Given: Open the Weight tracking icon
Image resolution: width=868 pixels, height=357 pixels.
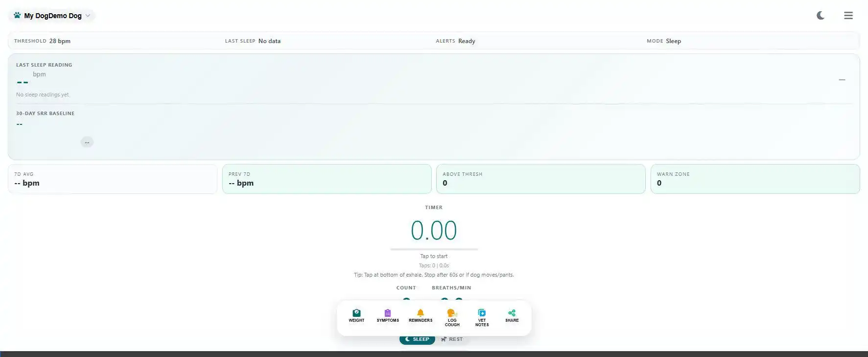Looking at the screenshot, I should click(x=356, y=313).
